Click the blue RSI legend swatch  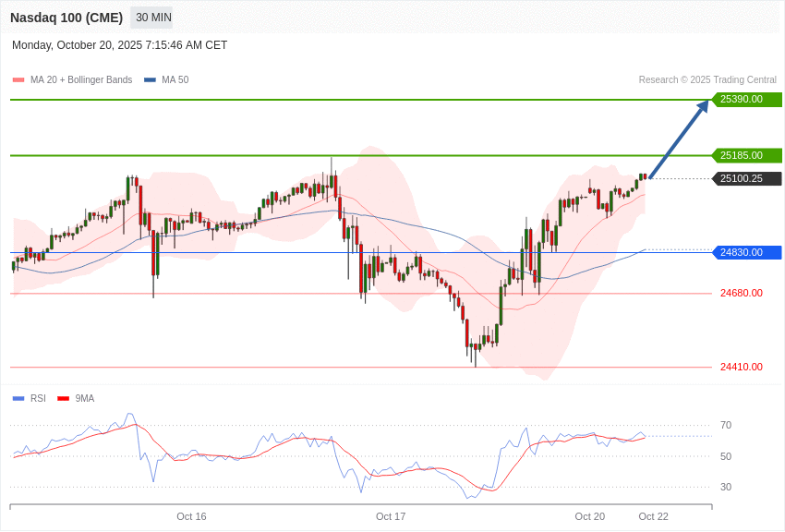click(18, 398)
